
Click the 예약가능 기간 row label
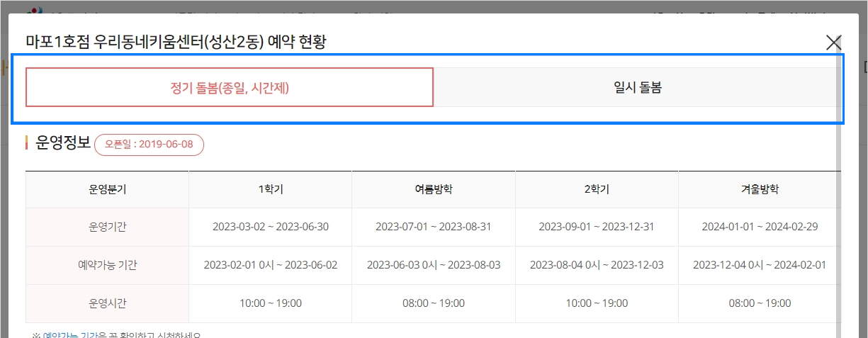[107, 265]
